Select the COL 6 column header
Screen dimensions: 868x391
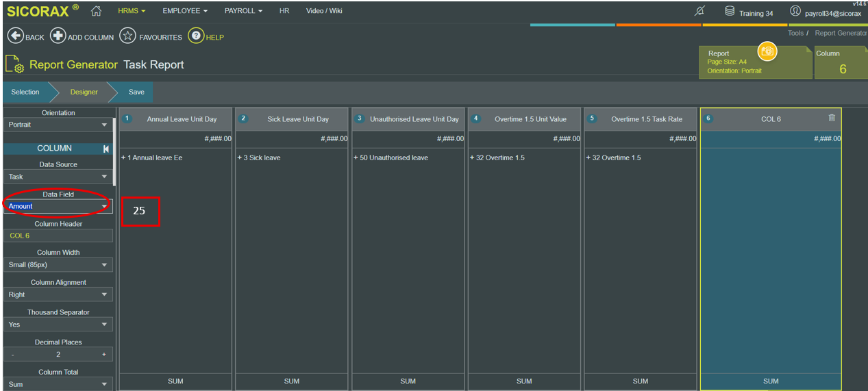(771, 119)
